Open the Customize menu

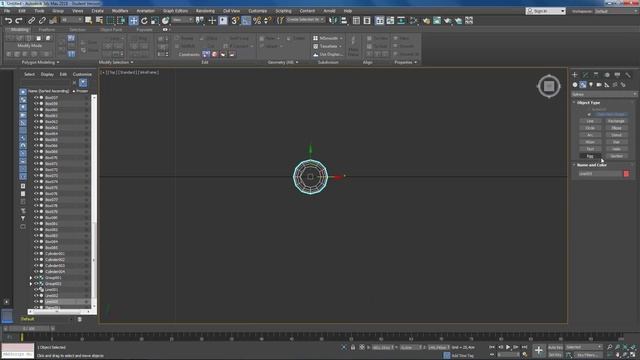click(x=258, y=11)
